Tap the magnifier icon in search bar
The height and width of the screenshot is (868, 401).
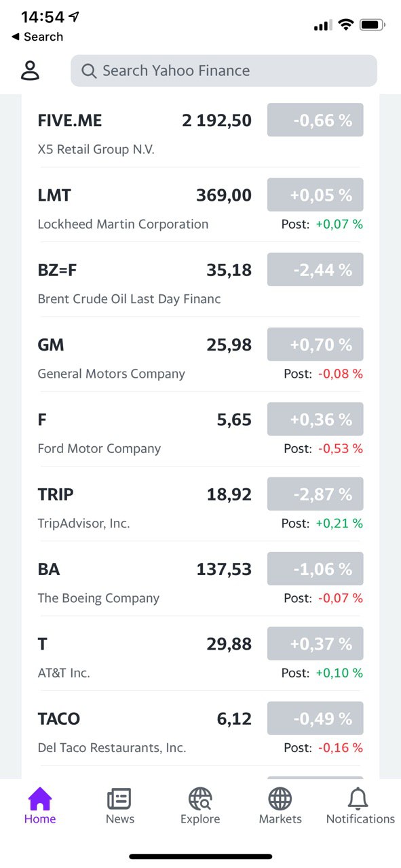[89, 71]
